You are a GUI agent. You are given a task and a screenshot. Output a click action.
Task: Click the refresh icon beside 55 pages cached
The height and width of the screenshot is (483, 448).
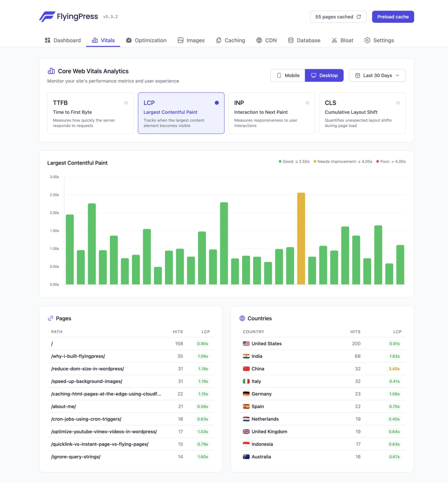[x=359, y=17]
